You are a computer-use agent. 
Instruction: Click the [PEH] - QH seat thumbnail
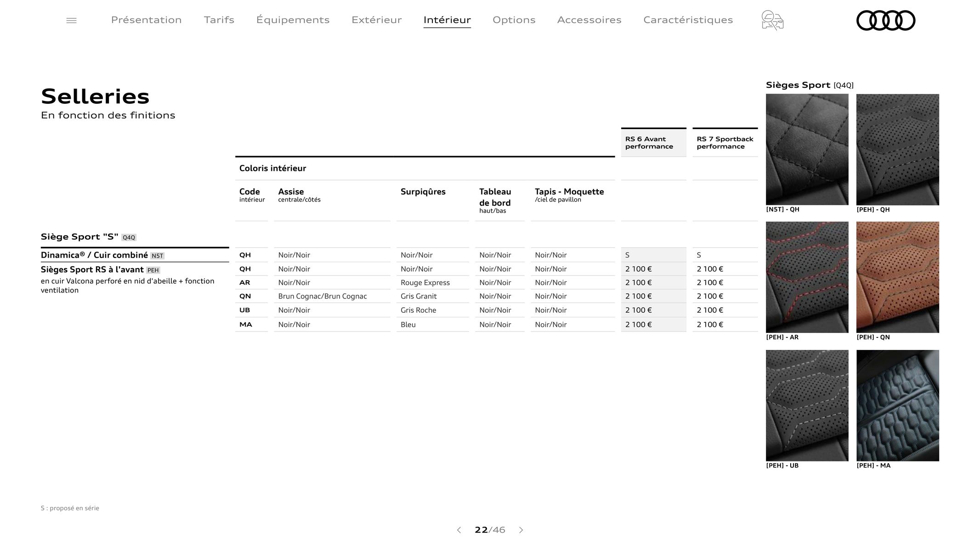coord(897,149)
